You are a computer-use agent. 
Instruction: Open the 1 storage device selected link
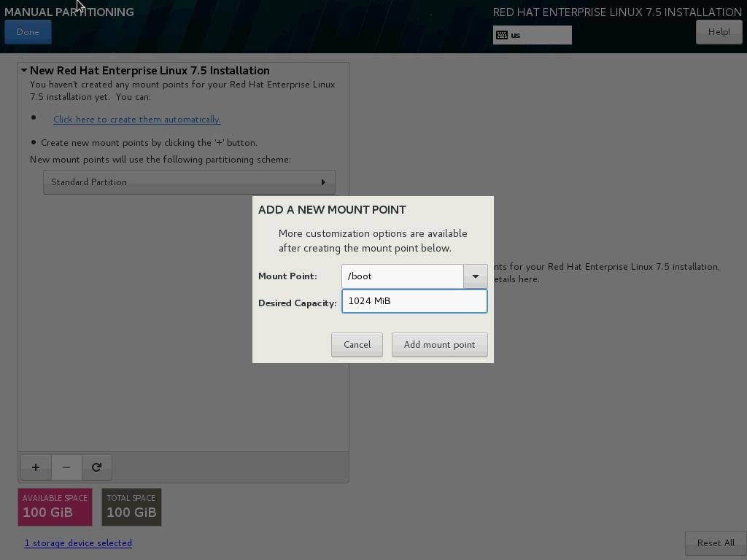pyautogui.click(x=78, y=543)
